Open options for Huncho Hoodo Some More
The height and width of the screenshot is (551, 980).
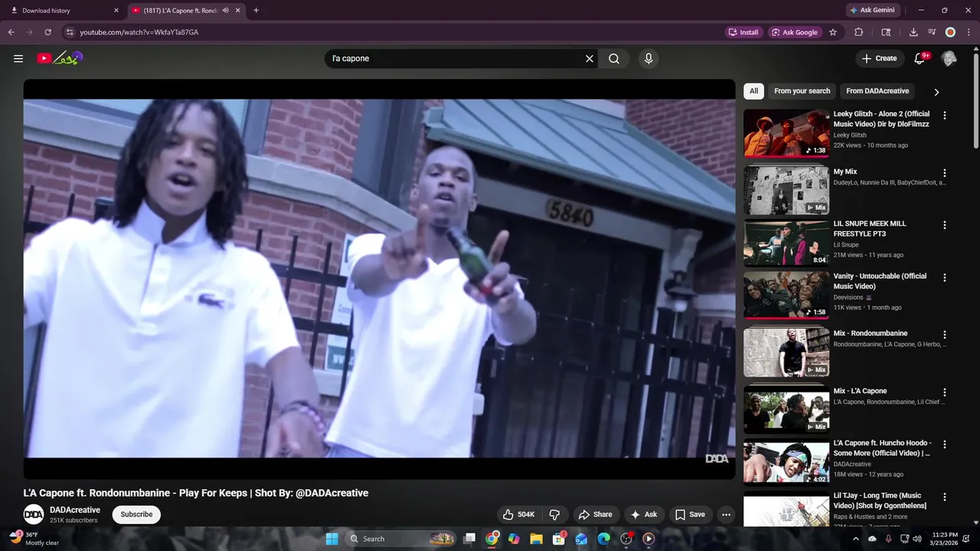click(x=944, y=445)
